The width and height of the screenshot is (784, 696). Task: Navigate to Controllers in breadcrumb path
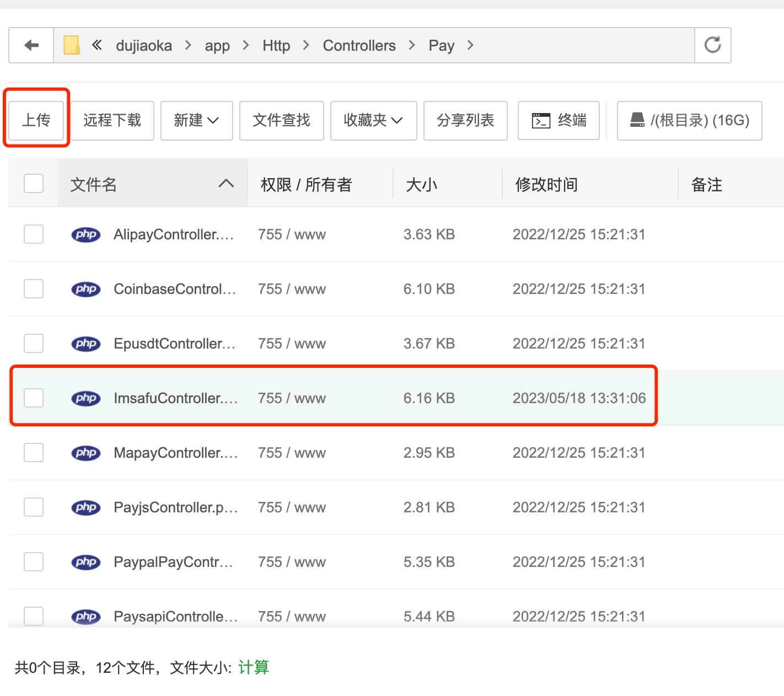359,45
